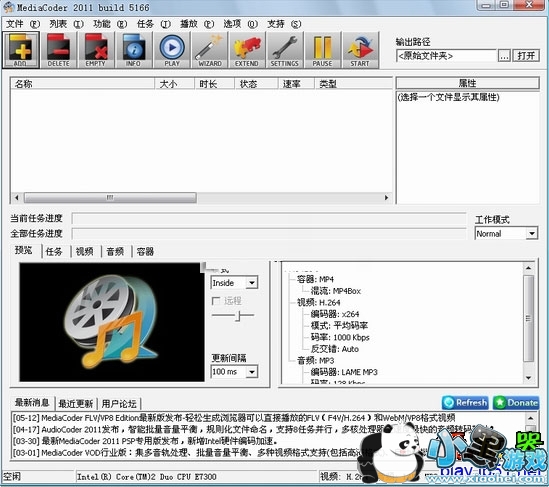The height and width of the screenshot is (487, 549).
Task: Click the EMPTY list toolbar icon
Action: click(x=96, y=50)
